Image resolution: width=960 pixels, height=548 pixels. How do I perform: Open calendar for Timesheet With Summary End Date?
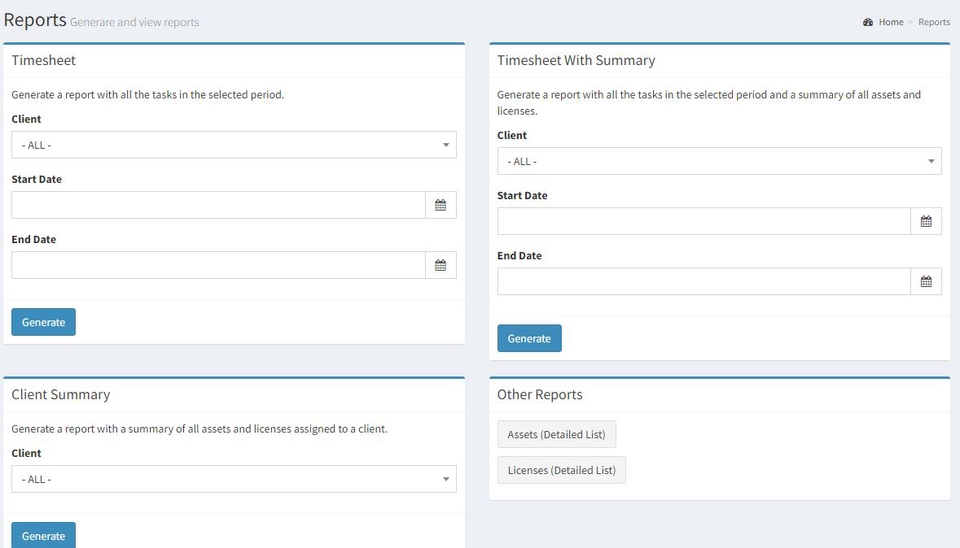pyautogui.click(x=926, y=281)
